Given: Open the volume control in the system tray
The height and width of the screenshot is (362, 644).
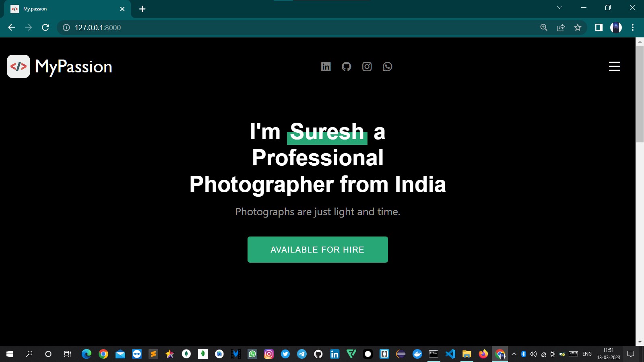Looking at the screenshot, I should click(533, 354).
